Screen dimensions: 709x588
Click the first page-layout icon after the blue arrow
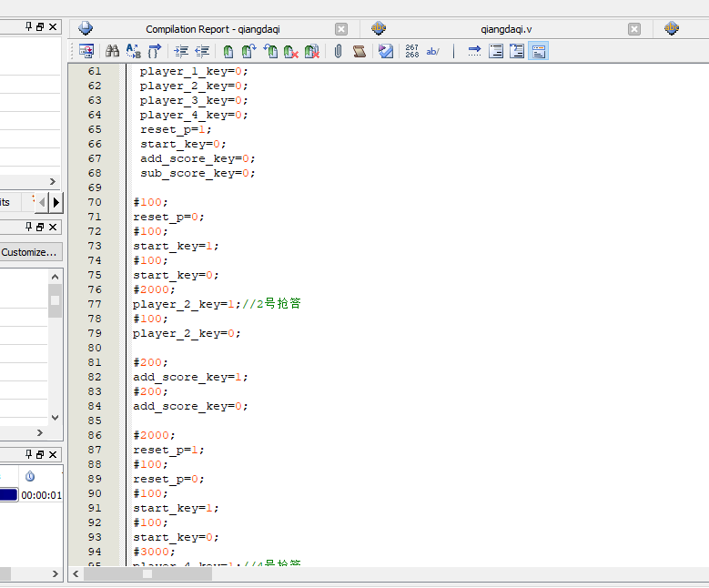pos(496,51)
